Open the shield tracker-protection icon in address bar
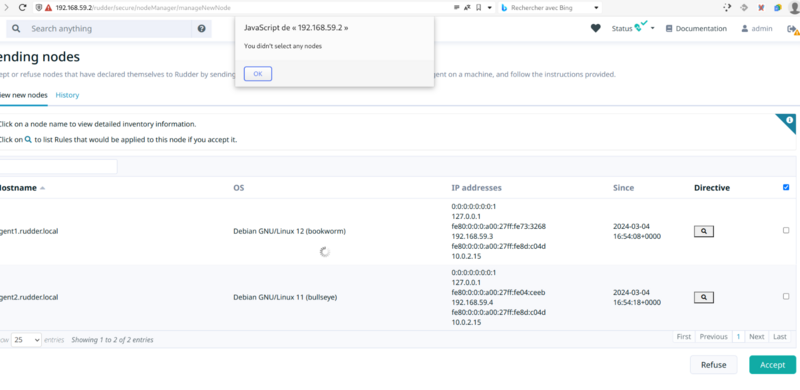Image resolution: width=800 pixels, height=390 pixels. [x=38, y=8]
